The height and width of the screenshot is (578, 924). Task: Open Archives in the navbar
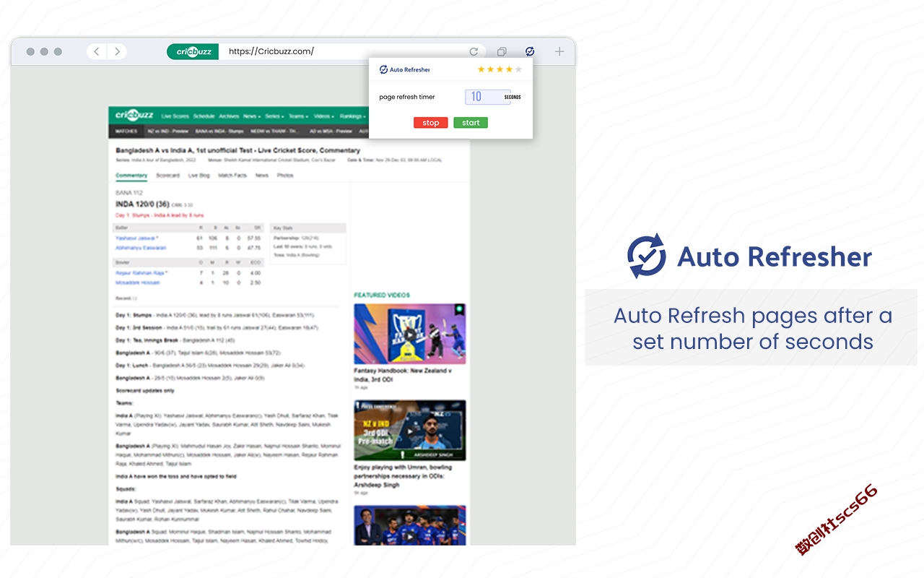[x=229, y=116]
